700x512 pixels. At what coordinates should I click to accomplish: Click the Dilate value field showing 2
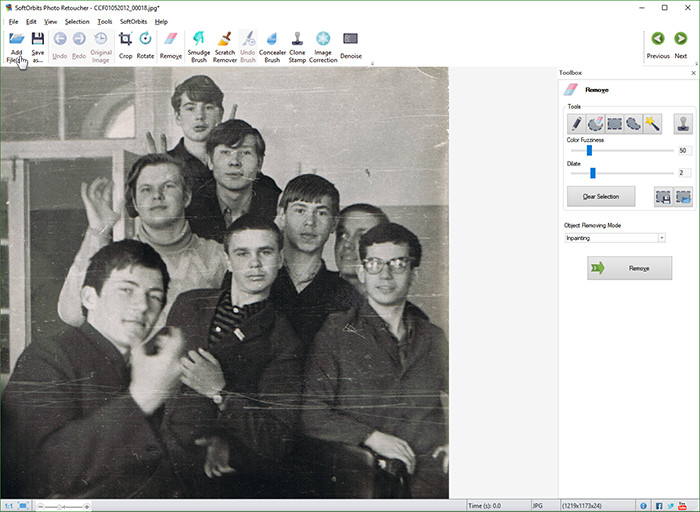coord(685,173)
